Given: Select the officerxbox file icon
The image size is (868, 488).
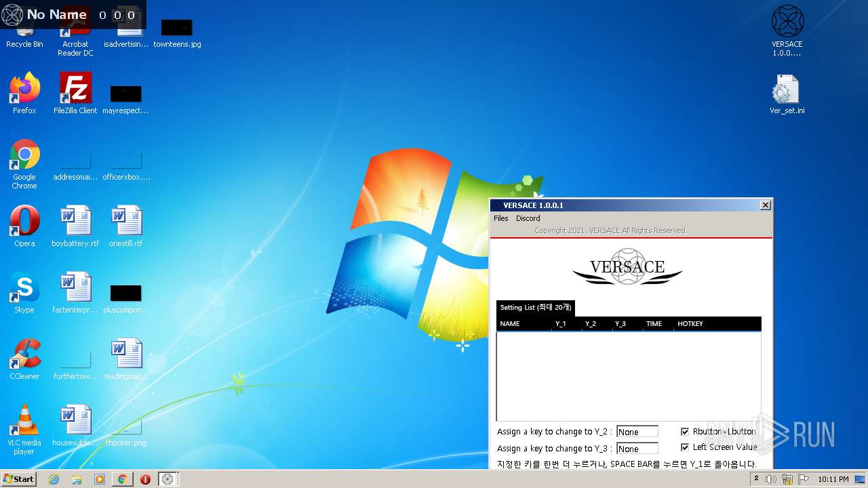Looking at the screenshot, I should pos(126,167).
